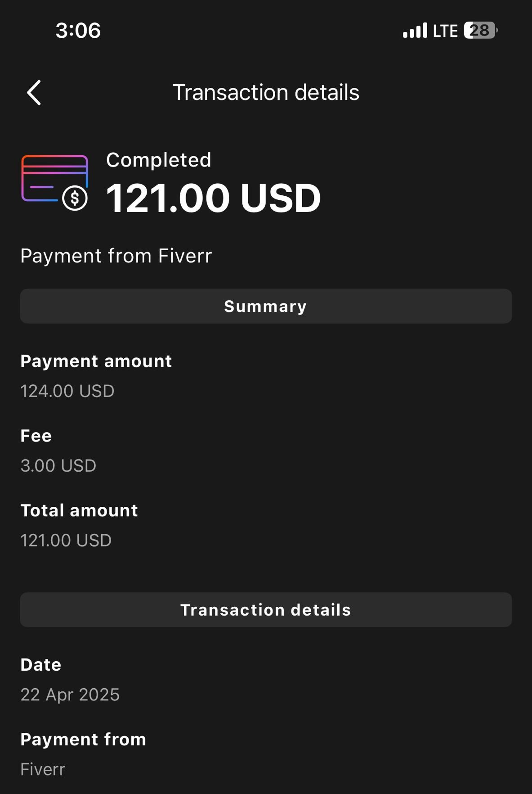This screenshot has height=794, width=532.
Task: Tap the large 121.00 USD amount
Action: coord(213,198)
